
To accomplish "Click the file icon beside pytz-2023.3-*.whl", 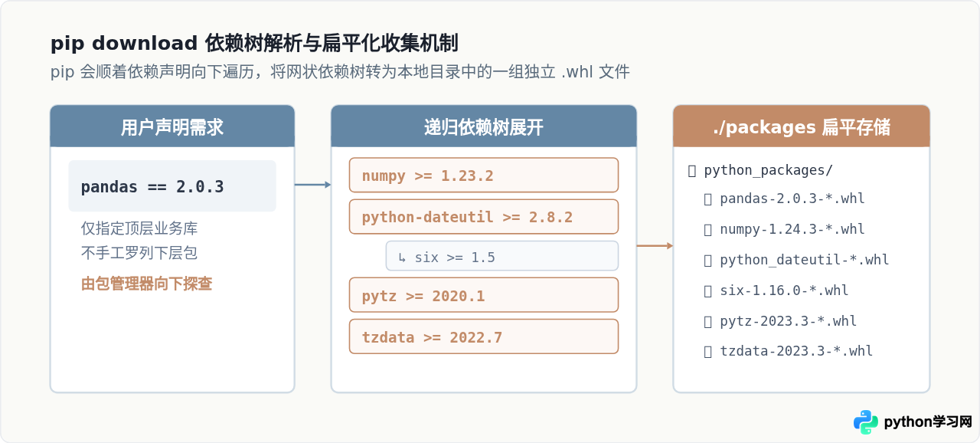I will click(x=708, y=321).
